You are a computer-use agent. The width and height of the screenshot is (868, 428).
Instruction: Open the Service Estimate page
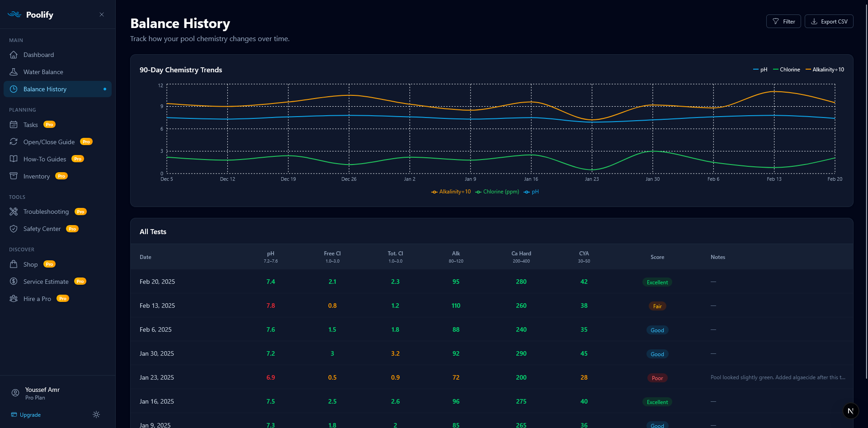57,282
